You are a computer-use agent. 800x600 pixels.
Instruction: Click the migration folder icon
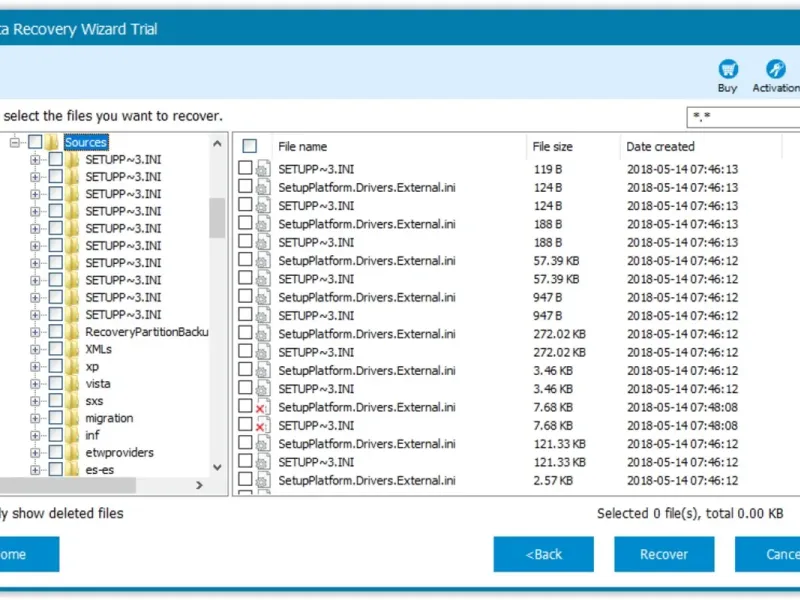72,418
